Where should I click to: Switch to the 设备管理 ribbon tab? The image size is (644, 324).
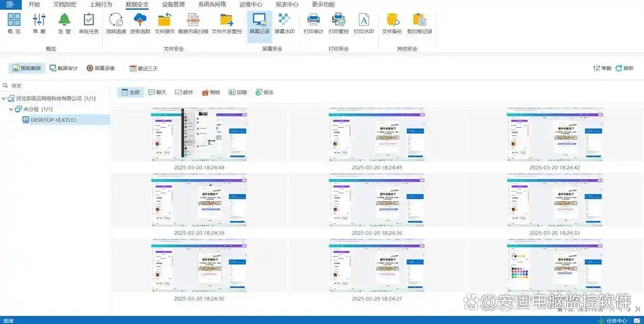173,4
